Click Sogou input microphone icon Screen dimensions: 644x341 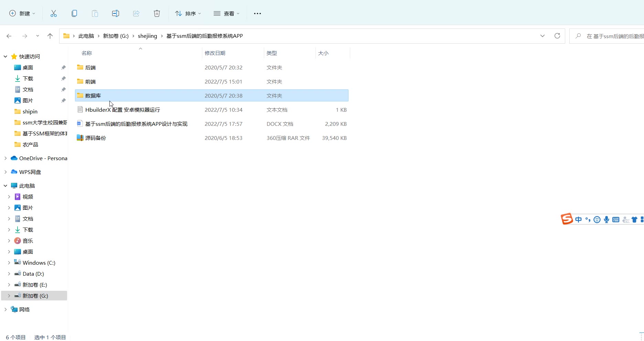tap(606, 220)
